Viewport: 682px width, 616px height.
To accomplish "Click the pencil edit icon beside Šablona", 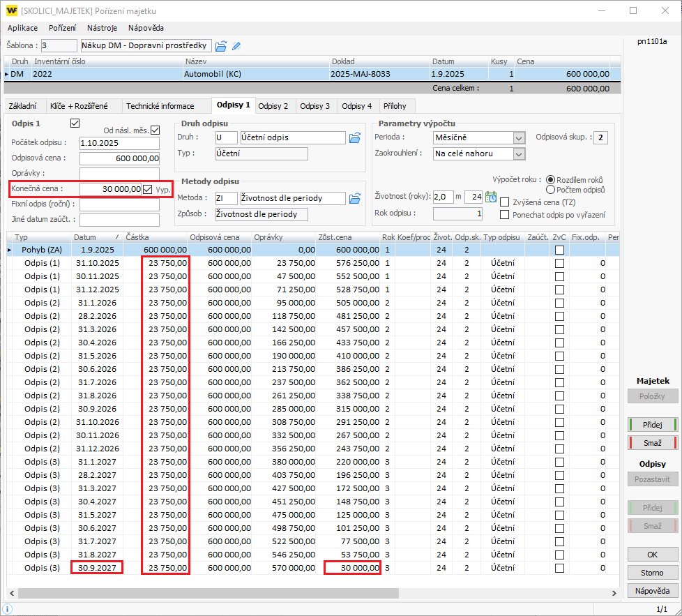I will point(236,46).
